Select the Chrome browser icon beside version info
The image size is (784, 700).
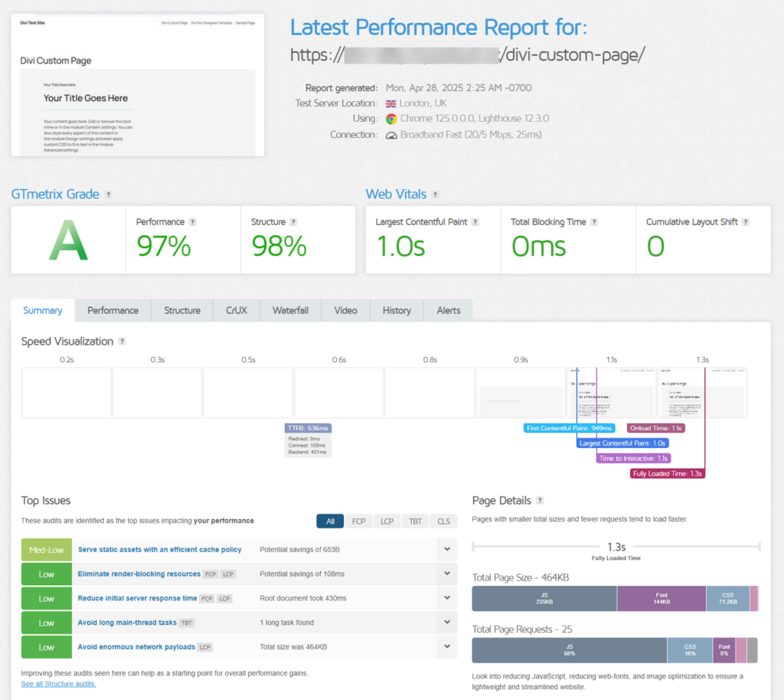point(390,119)
